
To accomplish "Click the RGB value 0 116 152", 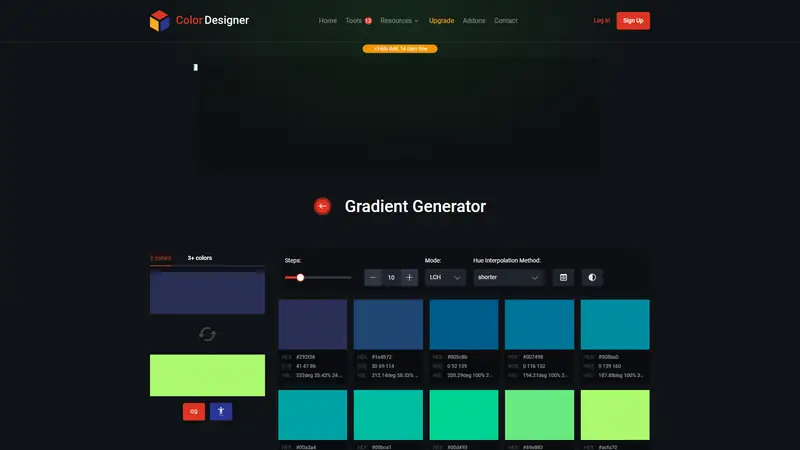I will pos(534,366).
